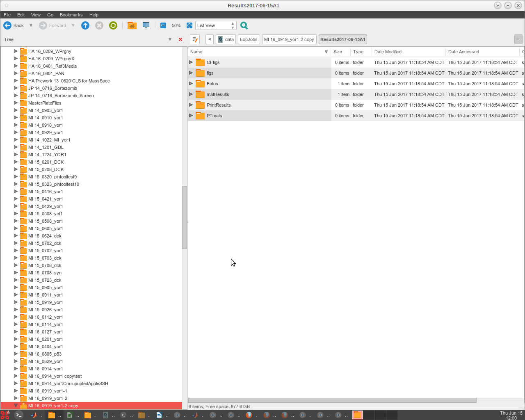The image size is (525, 420).
Task: Open the search magnifier tool
Action: pyautogui.click(x=244, y=25)
